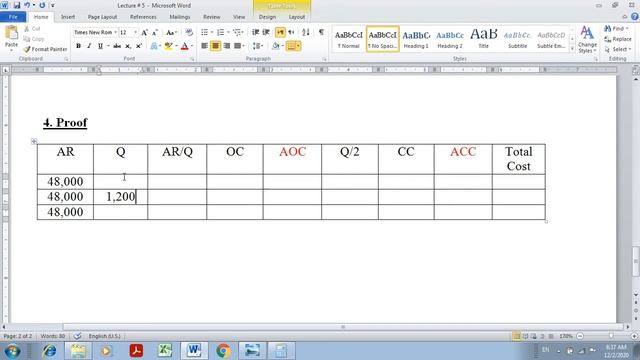Apply strikethrough formatting
640x360 pixels.
pyautogui.click(x=117, y=46)
